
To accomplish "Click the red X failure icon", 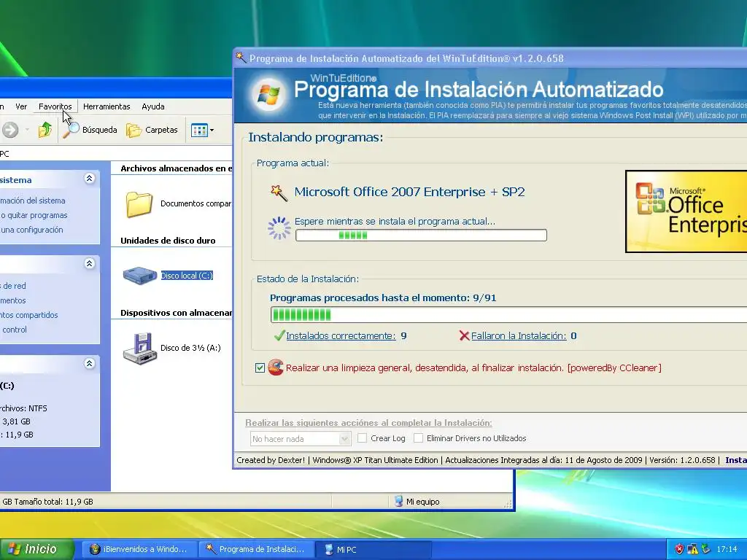I will point(464,335).
